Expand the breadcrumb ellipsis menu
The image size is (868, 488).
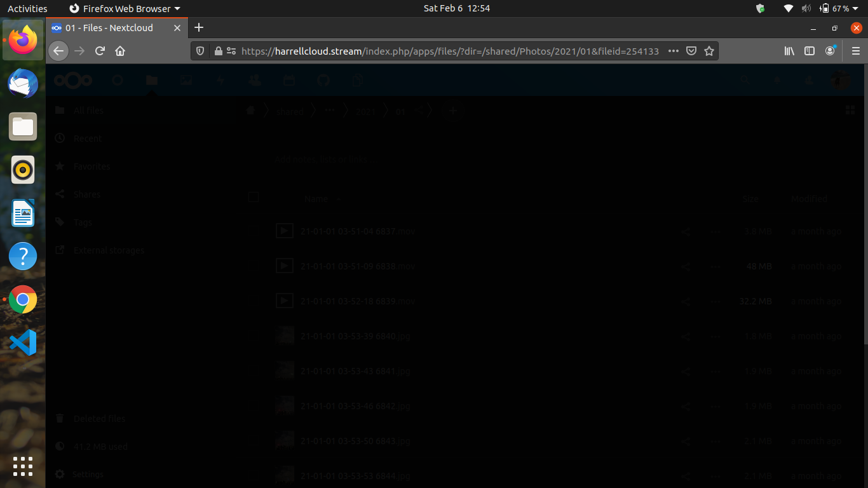[x=329, y=111]
